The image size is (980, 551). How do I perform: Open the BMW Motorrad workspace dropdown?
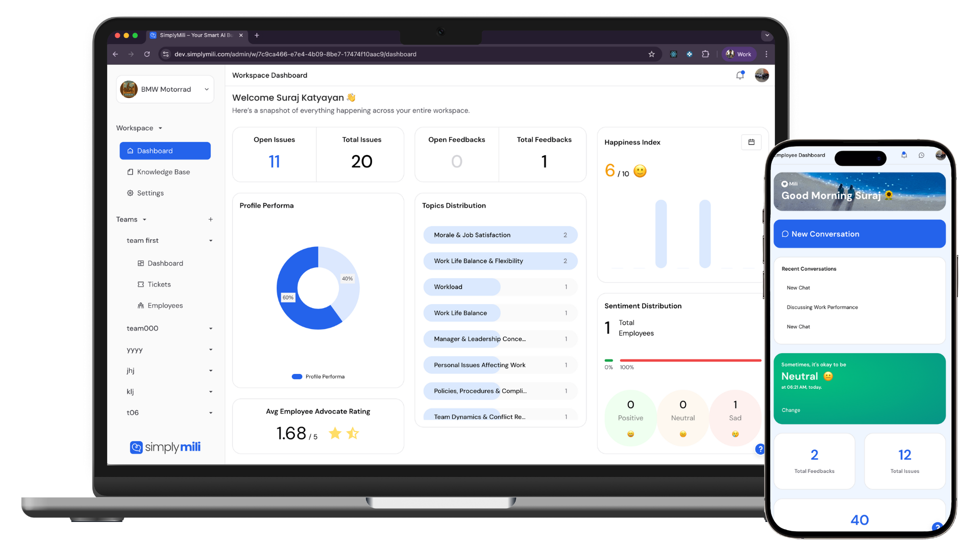(165, 89)
